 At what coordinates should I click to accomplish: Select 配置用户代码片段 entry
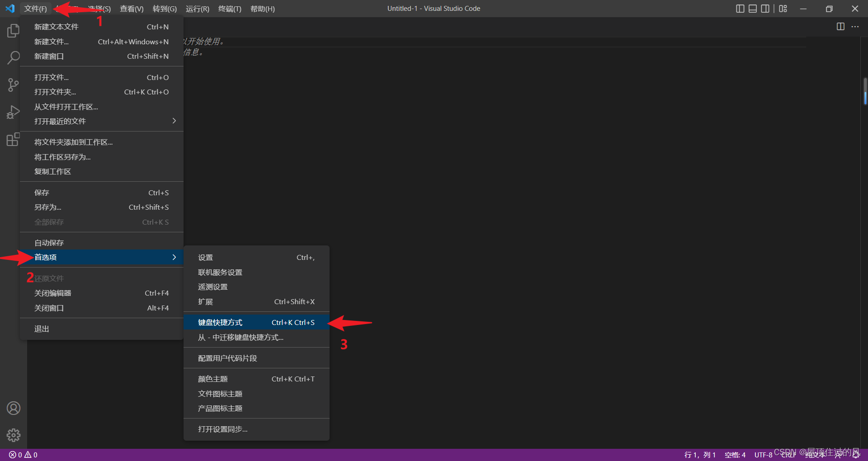click(256, 358)
